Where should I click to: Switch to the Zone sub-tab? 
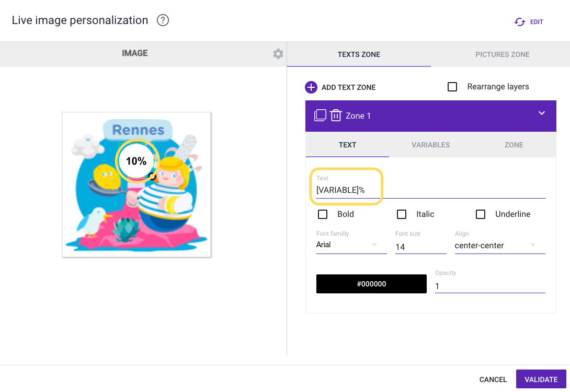point(514,145)
